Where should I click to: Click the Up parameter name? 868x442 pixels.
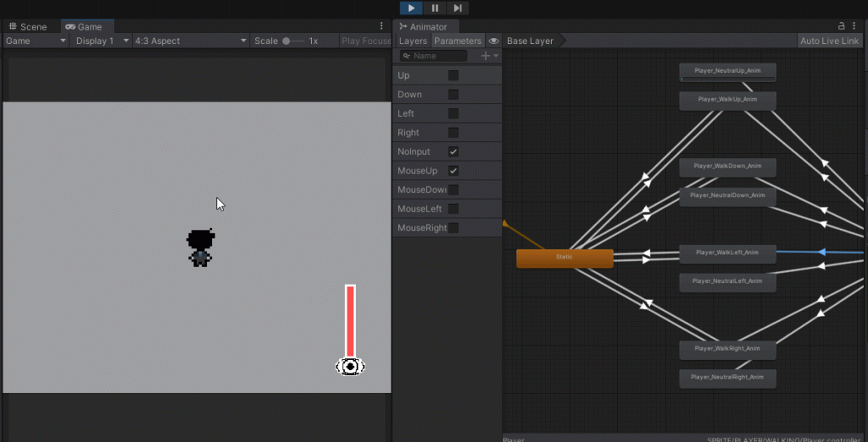click(x=403, y=75)
